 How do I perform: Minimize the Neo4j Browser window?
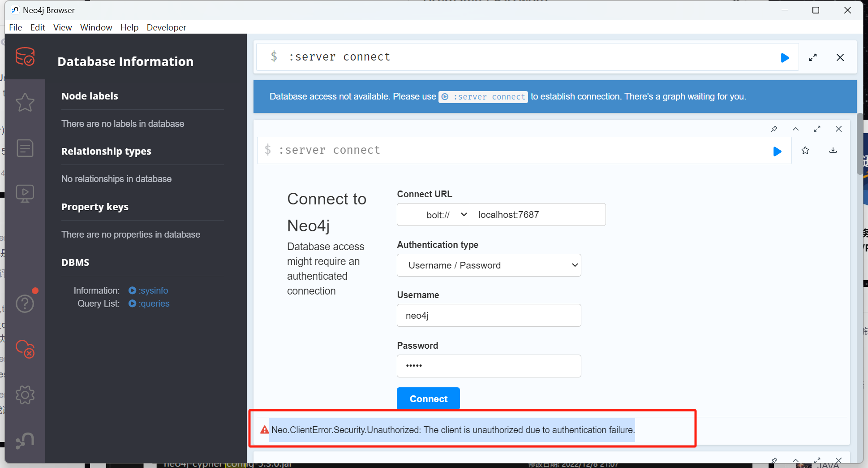click(785, 10)
